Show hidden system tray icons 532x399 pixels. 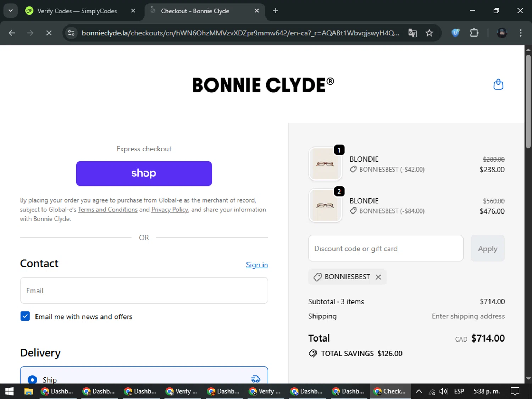(419, 391)
